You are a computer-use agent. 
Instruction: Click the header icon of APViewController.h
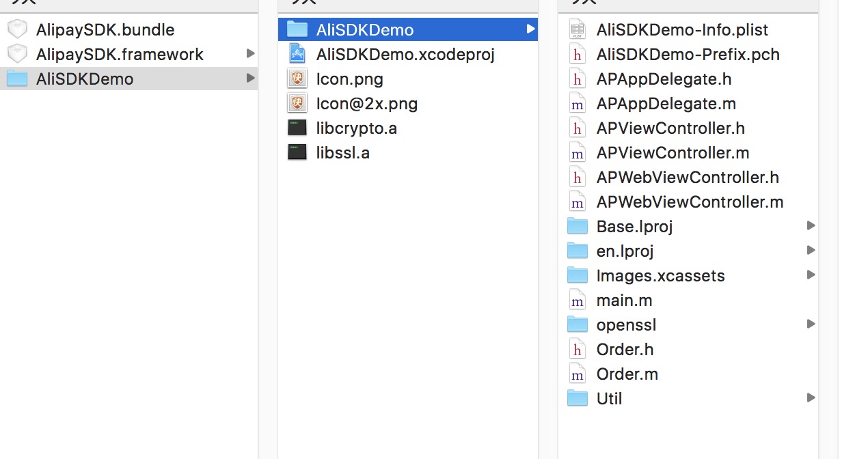click(578, 128)
